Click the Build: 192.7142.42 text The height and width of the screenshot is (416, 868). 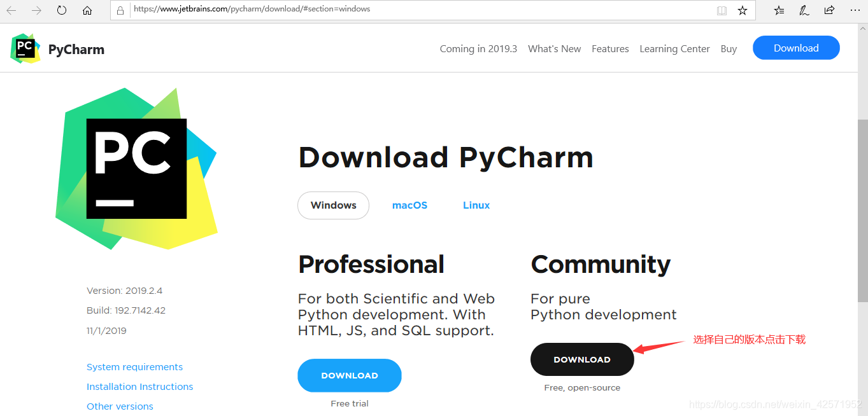[x=126, y=310]
